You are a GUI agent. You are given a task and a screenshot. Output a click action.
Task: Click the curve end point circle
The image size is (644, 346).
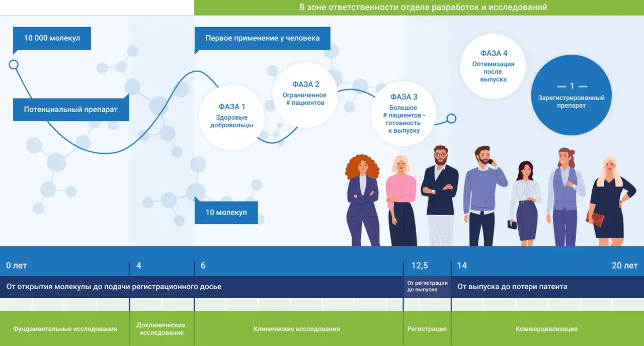[451, 118]
